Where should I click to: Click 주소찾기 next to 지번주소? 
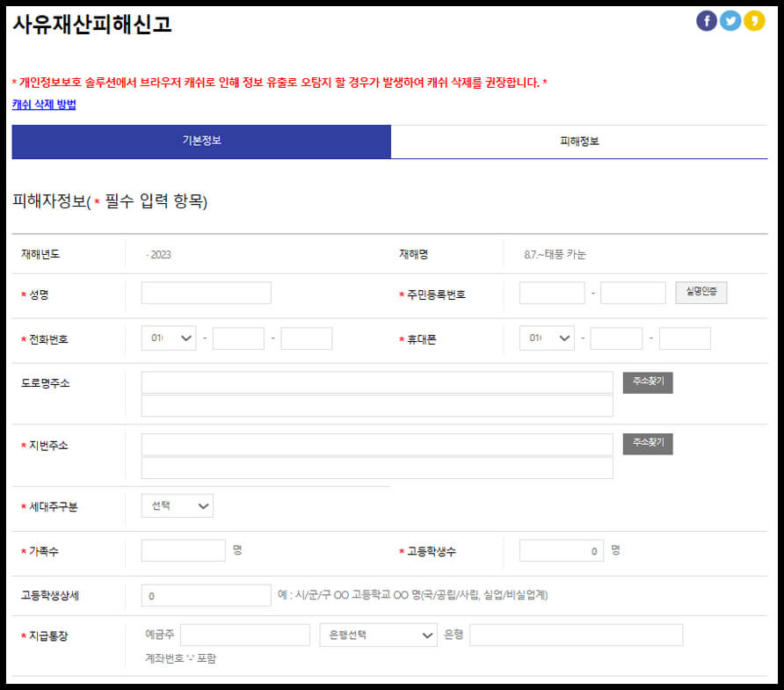tap(647, 444)
